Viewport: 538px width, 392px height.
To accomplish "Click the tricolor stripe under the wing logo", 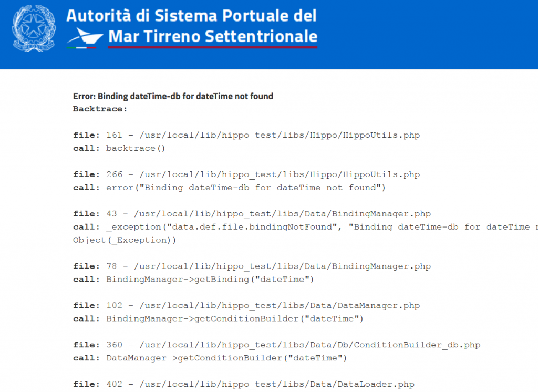I will (x=81, y=47).
